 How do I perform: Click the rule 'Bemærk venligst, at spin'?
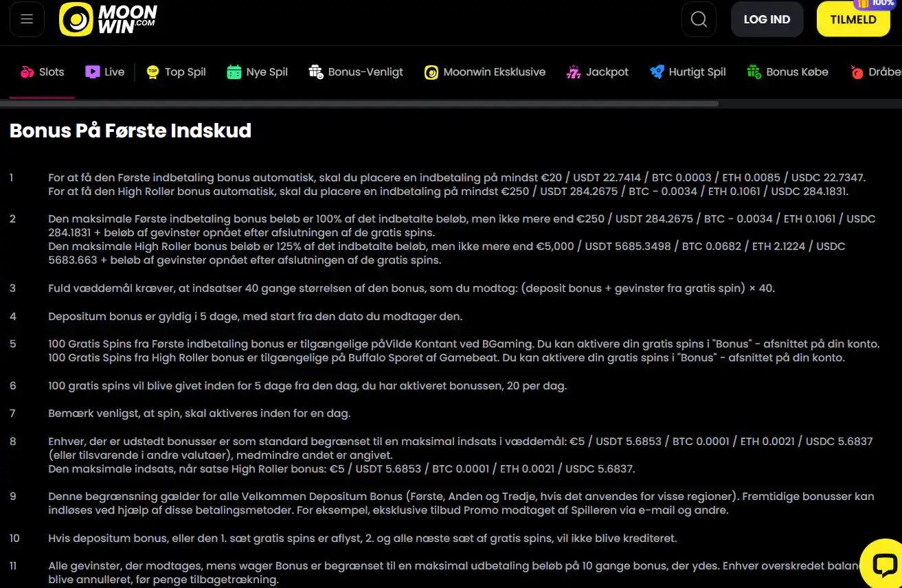click(199, 414)
